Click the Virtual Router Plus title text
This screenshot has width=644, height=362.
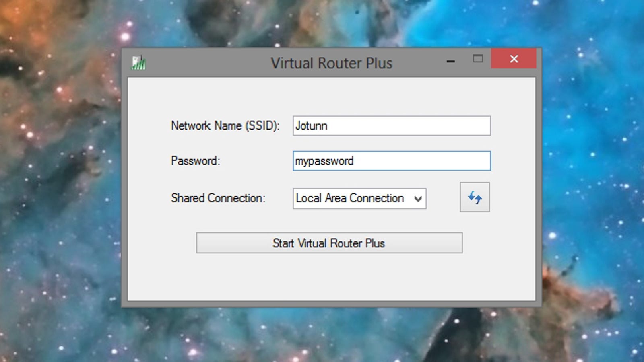click(331, 63)
